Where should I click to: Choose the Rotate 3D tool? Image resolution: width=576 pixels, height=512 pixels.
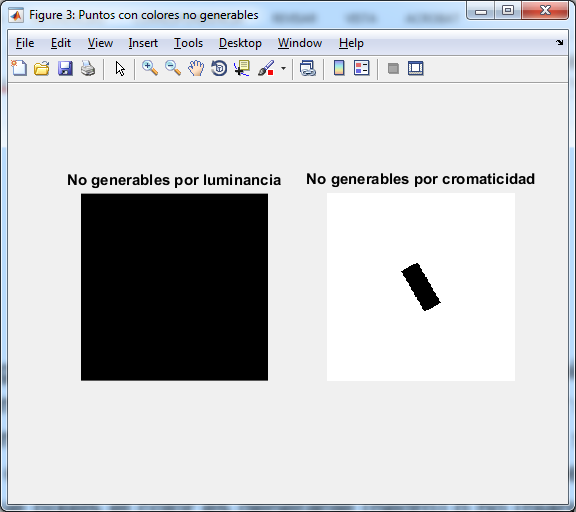219,68
